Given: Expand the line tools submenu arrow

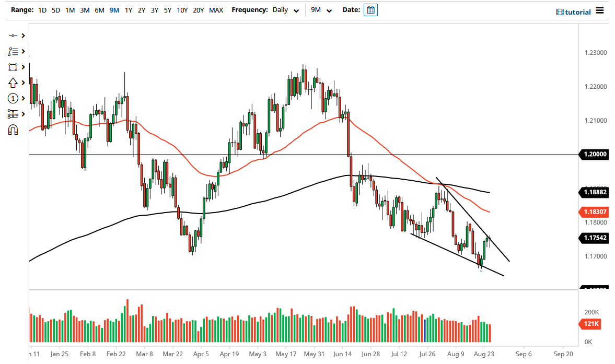Looking at the screenshot, I should (24, 36).
